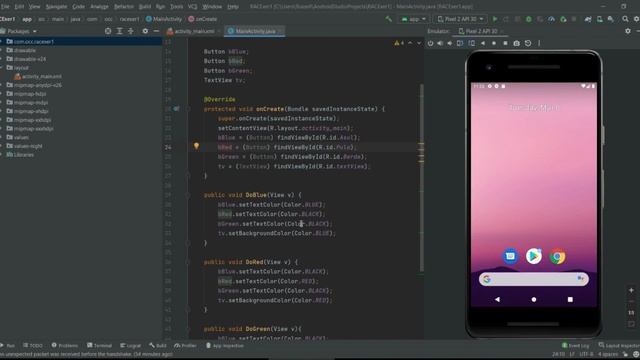Click the editor vertical scrollbar
Image resolution: width=640 pixels, height=360 pixels.
coord(421,178)
